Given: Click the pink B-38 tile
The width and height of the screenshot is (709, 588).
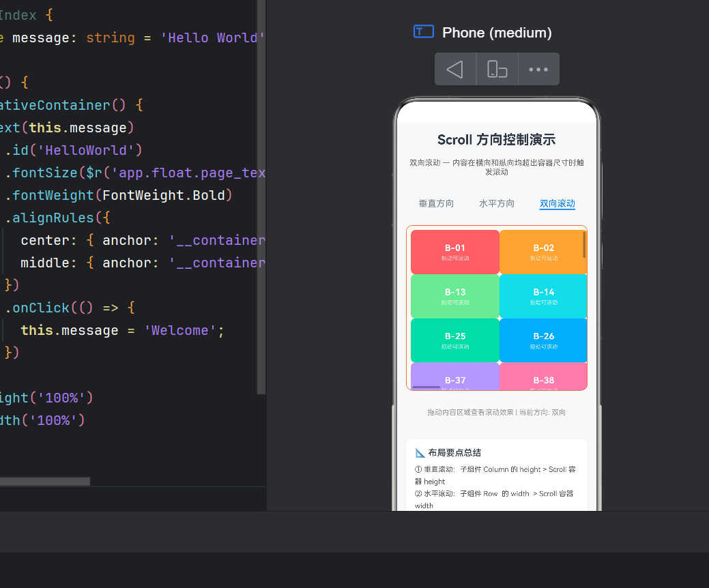Looking at the screenshot, I should [x=543, y=377].
